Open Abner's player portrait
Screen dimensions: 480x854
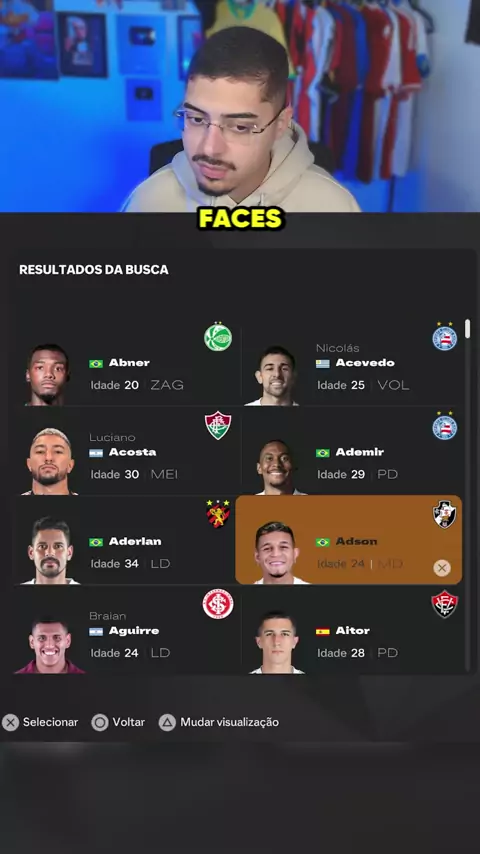48,375
